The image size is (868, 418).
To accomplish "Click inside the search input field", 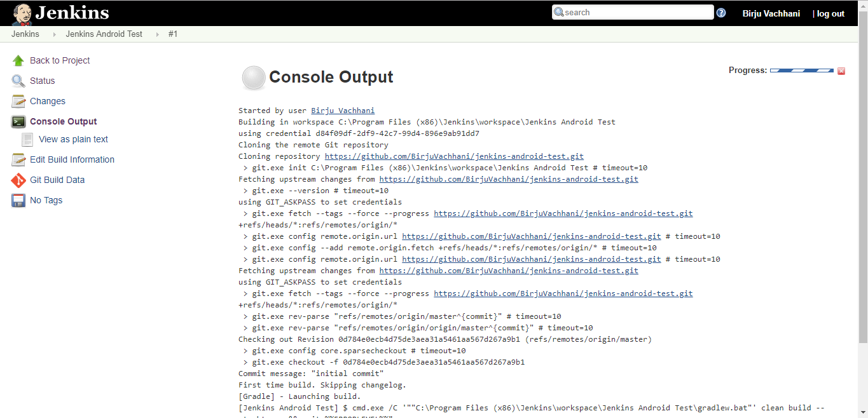I will (x=633, y=11).
